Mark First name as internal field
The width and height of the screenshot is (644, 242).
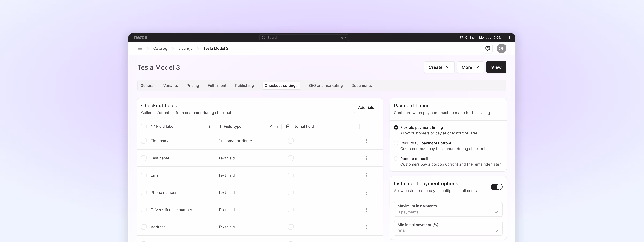(x=291, y=141)
